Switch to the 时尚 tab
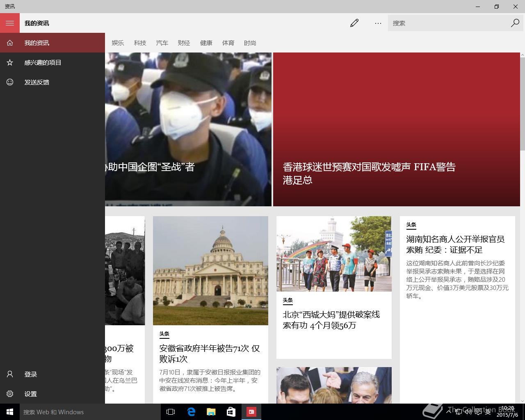 250,43
